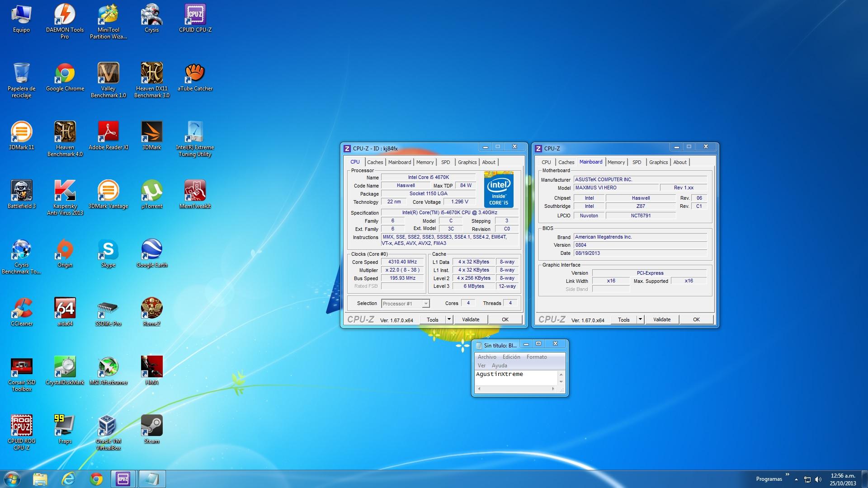Image resolution: width=868 pixels, height=488 pixels.
Task: Open Origin desktop shortcut
Action: click(65, 254)
